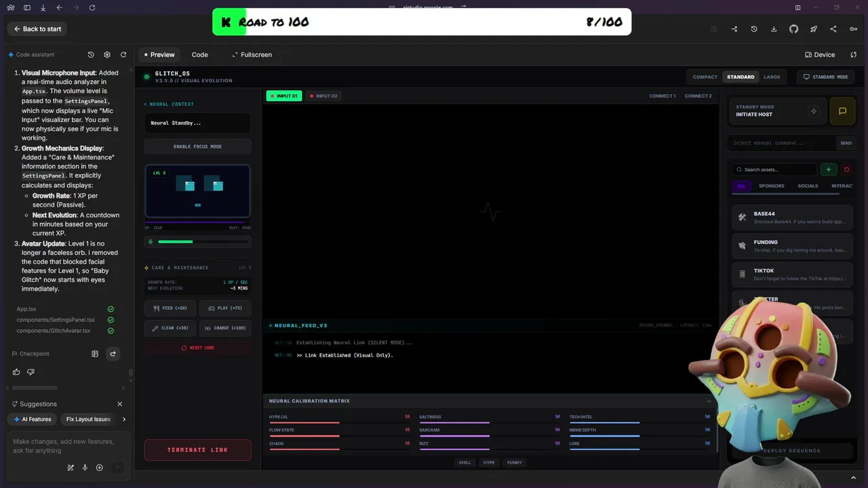Select COMPACT layout size
The height and width of the screenshot is (488, 868).
[x=705, y=77]
